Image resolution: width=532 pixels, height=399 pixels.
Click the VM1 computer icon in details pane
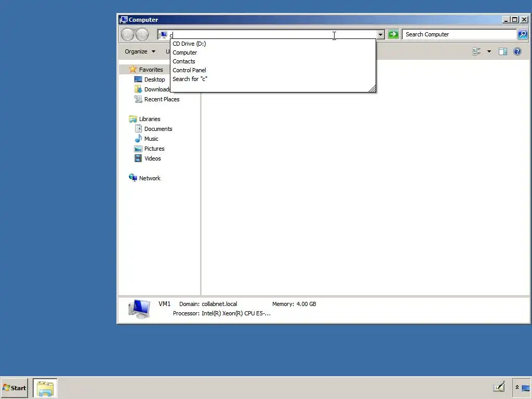point(139,309)
